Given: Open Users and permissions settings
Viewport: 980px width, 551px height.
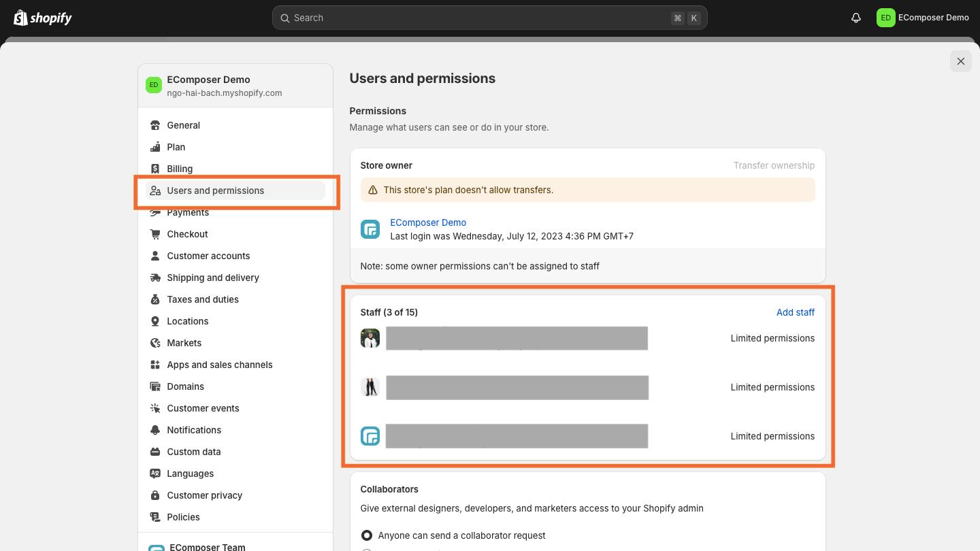Looking at the screenshot, I should tap(235, 190).
